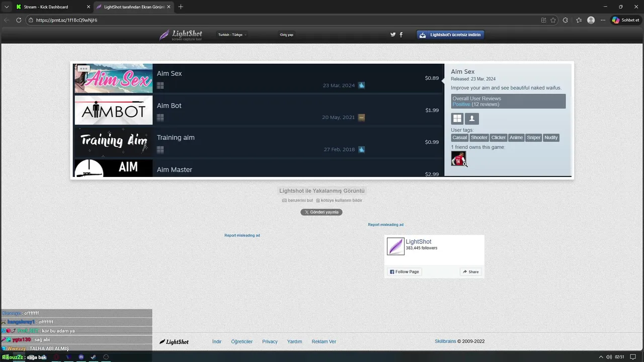Open the favorites list icon in toolbar
The height and width of the screenshot is (362, 644).
(579, 20)
